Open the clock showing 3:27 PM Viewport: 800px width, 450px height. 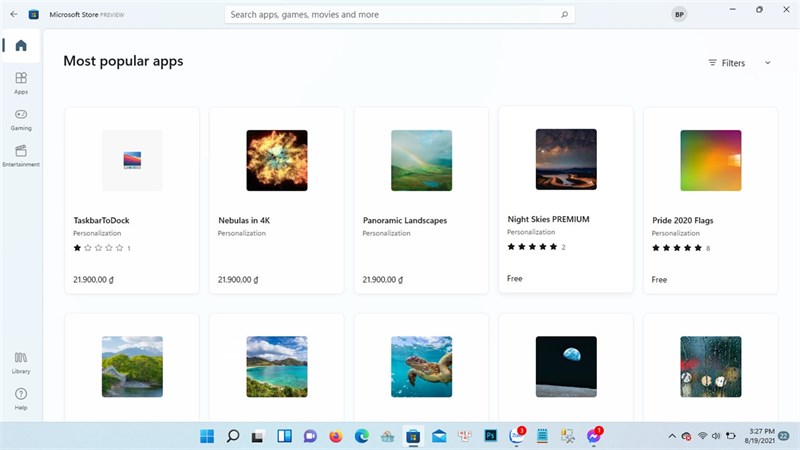tap(759, 436)
